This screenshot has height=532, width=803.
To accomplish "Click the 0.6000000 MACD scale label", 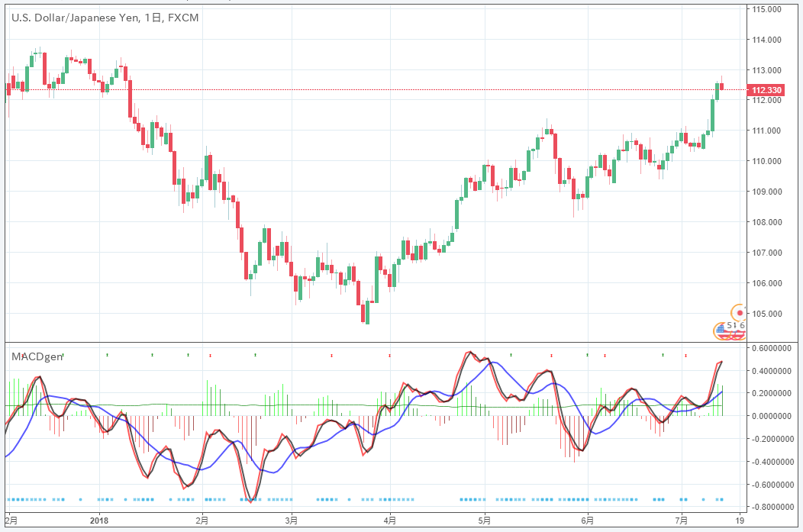I will pyautogui.click(x=772, y=348).
